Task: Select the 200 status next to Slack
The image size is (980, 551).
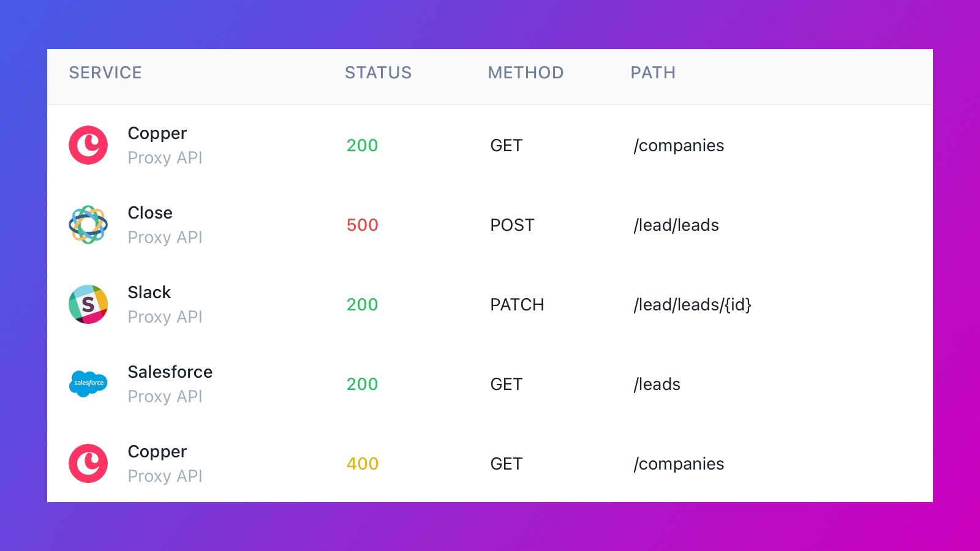Action: pyautogui.click(x=362, y=304)
